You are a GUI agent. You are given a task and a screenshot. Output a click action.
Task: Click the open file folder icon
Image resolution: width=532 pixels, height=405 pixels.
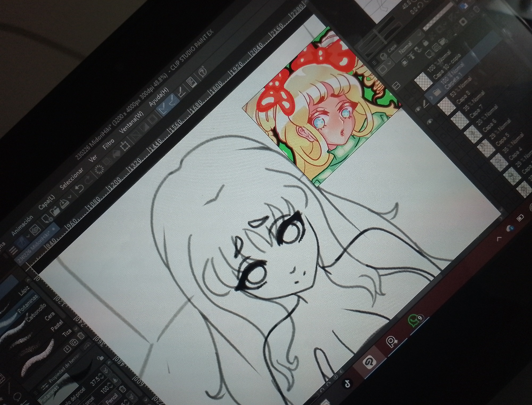tap(56, 211)
